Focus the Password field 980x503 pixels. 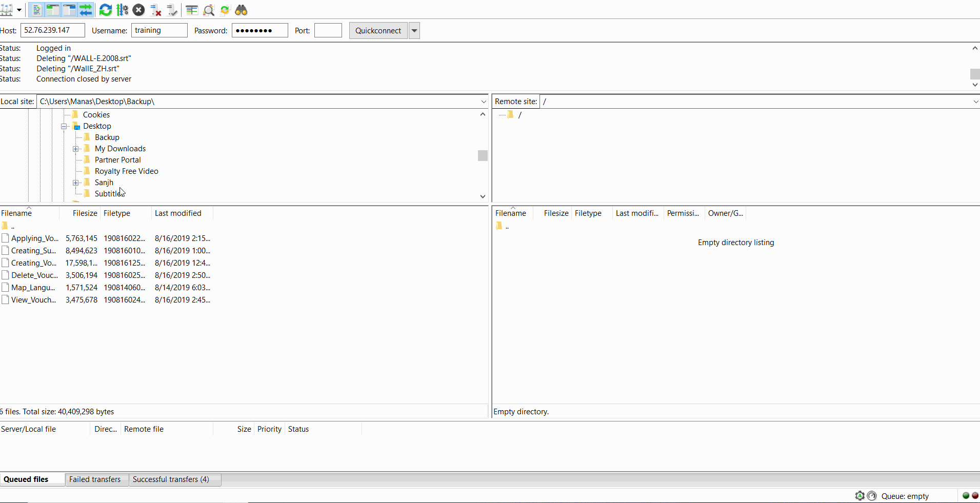[x=260, y=30]
